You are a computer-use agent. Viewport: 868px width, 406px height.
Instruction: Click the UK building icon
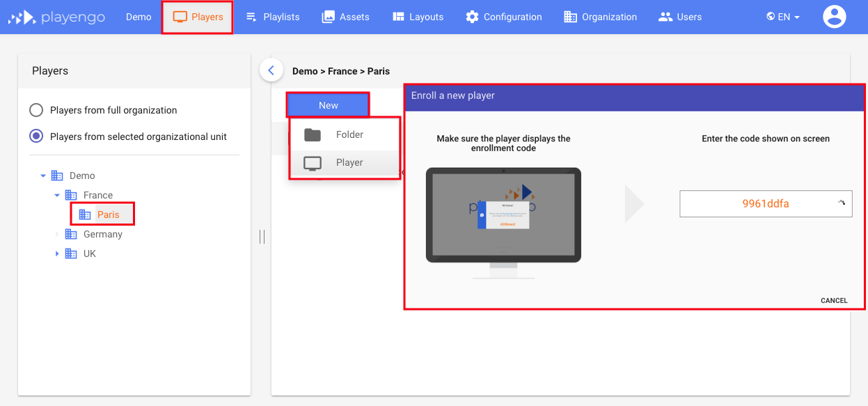71,253
